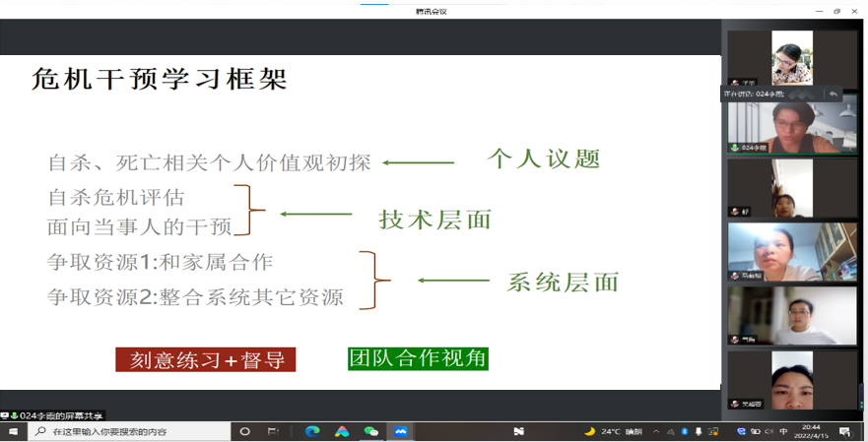
Task: Click the muted mic icon on the last video tile
Action: tap(734, 404)
